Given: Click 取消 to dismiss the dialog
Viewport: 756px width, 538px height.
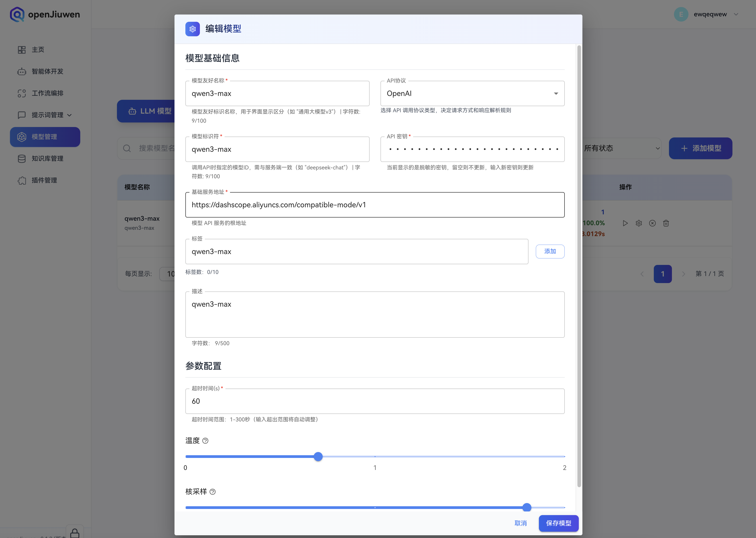Looking at the screenshot, I should (x=520, y=523).
